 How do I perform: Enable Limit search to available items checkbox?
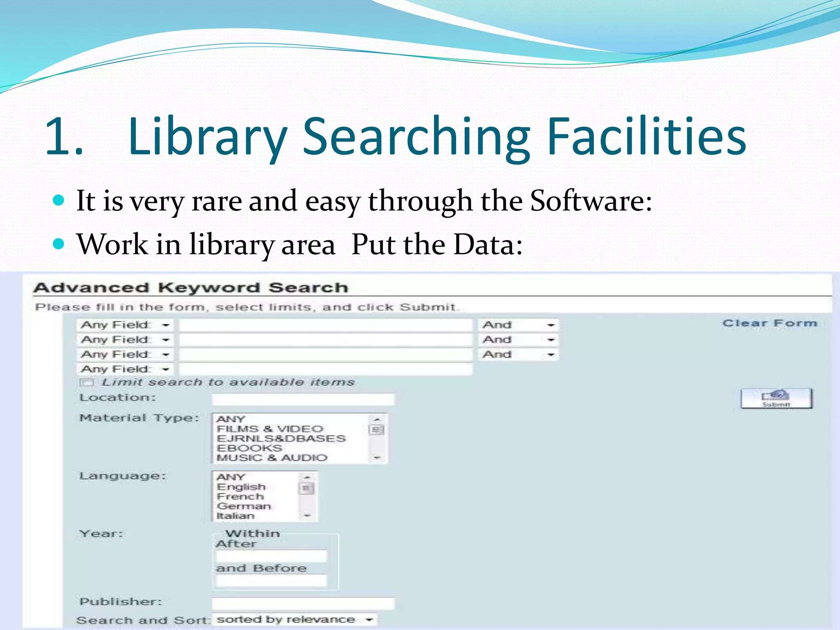point(87,383)
